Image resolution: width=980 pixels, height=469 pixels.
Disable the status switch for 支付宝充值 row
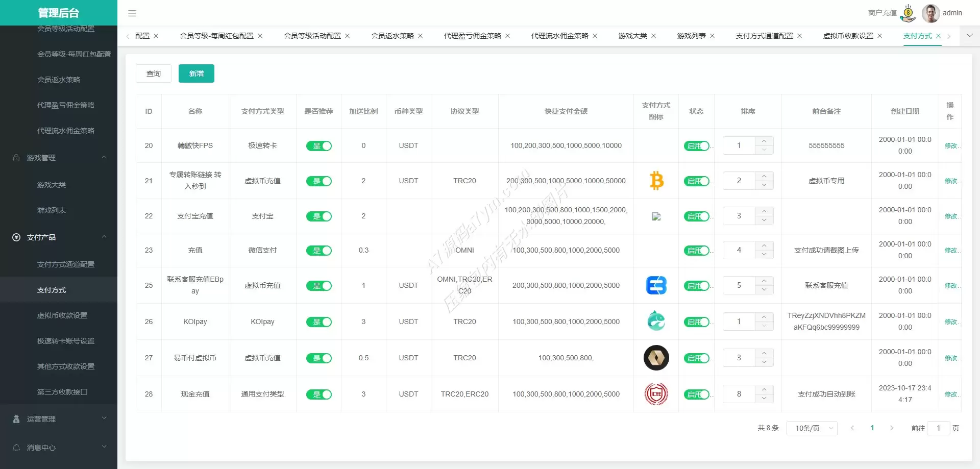click(x=697, y=216)
